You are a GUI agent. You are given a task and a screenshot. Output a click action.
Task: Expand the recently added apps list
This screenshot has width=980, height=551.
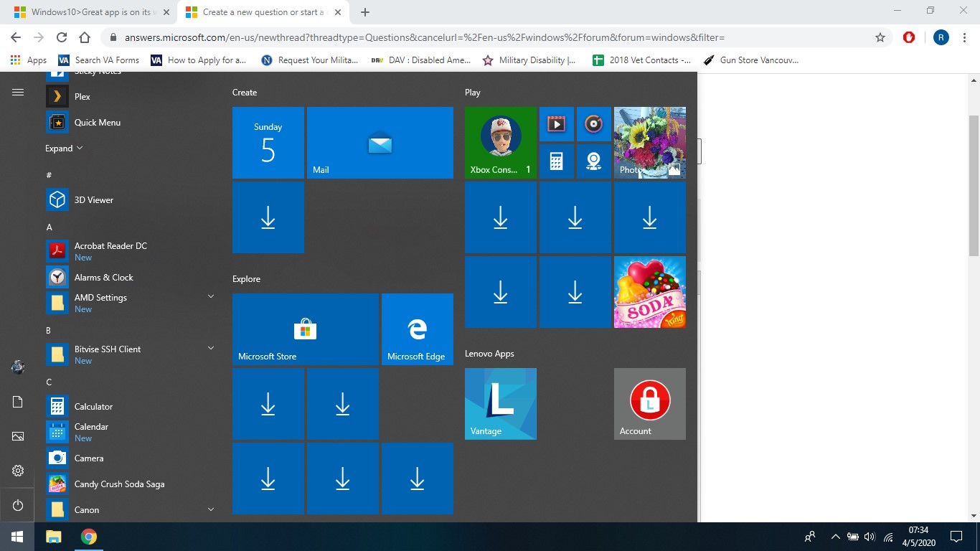64,149
